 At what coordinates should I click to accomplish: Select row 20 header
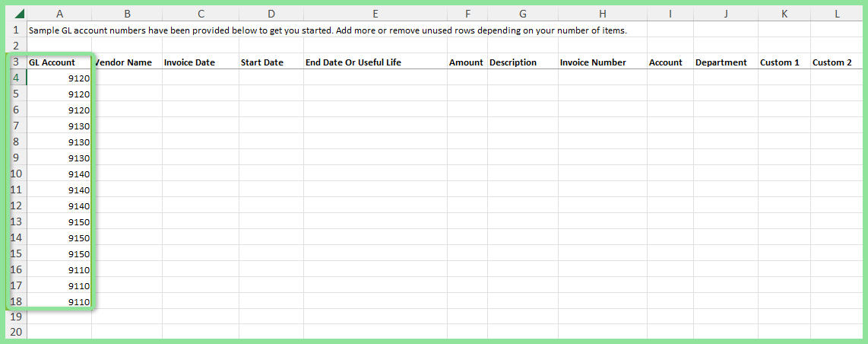point(16,333)
